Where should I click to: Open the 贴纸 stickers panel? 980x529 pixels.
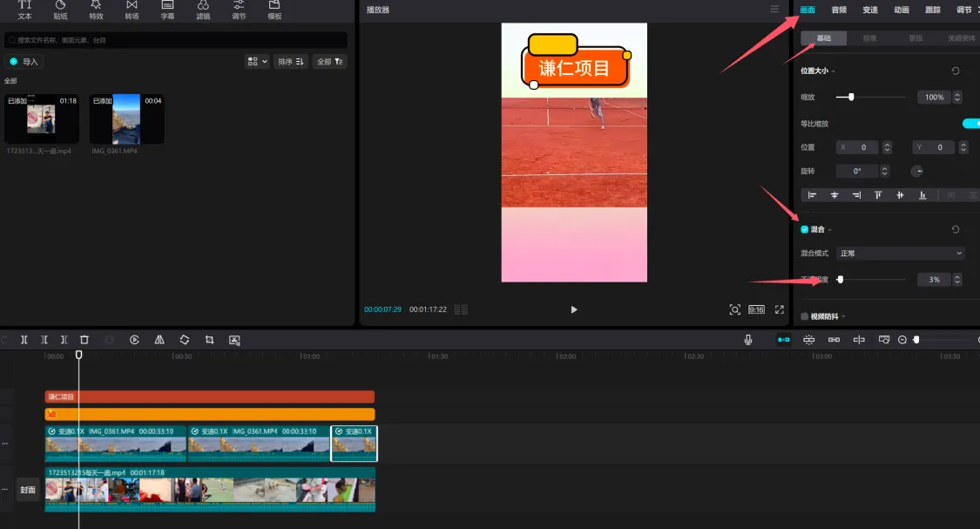pos(60,10)
